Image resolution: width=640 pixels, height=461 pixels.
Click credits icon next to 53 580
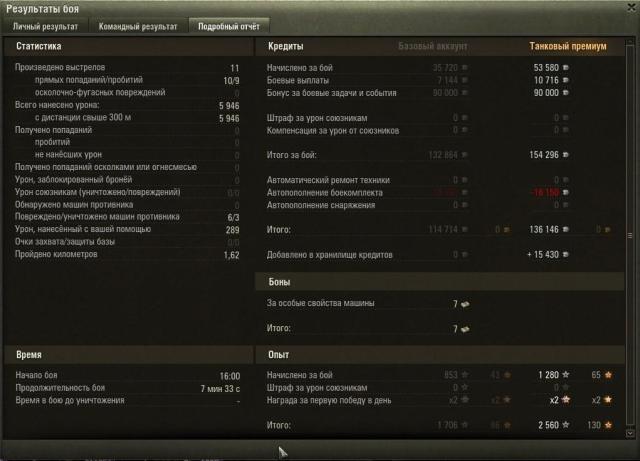click(565, 67)
